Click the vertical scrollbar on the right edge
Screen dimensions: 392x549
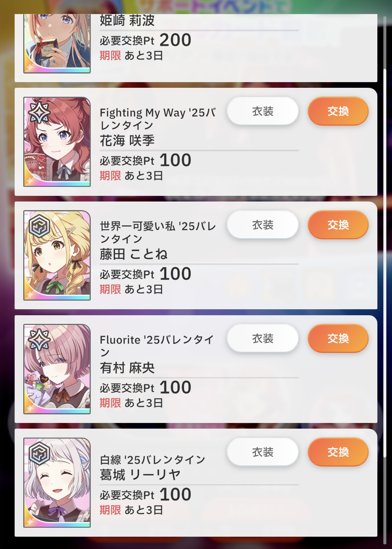385,263
